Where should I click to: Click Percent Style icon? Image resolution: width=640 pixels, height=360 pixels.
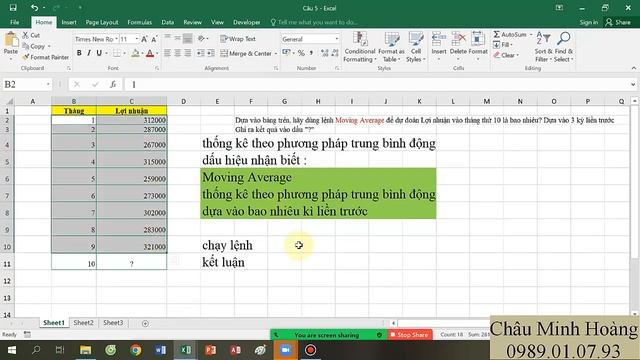point(301,53)
